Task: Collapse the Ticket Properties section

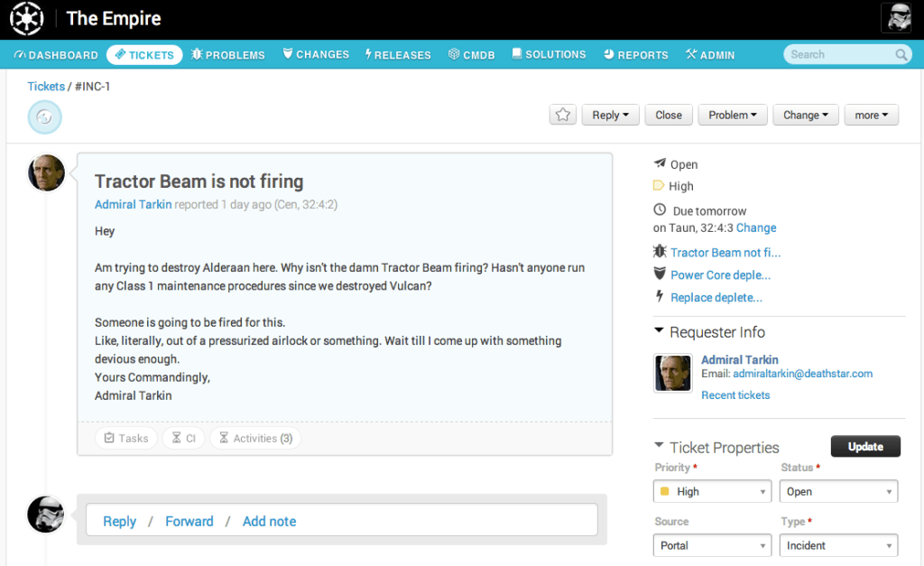Action: click(660, 447)
